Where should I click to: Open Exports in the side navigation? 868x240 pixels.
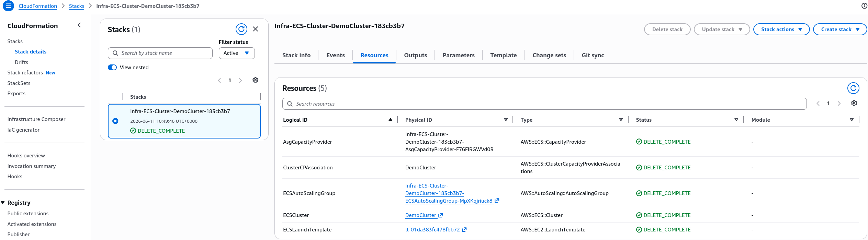tap(16, 94)
